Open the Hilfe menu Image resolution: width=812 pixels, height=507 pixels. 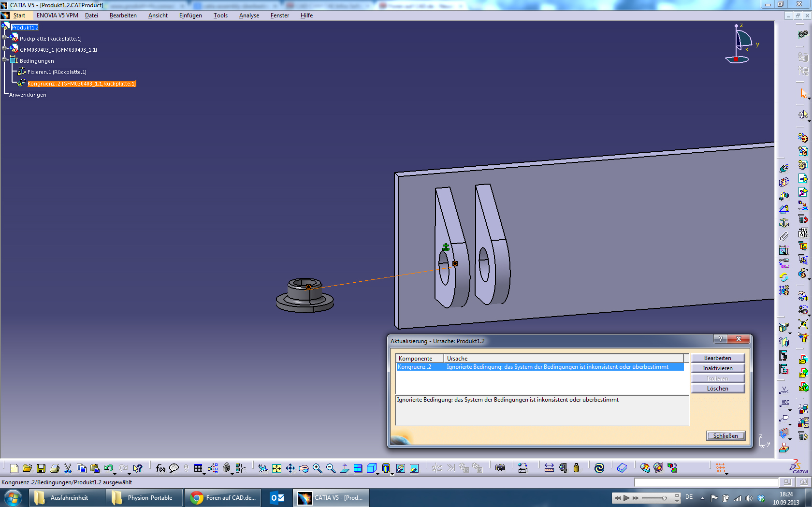(x=306, y=15)
